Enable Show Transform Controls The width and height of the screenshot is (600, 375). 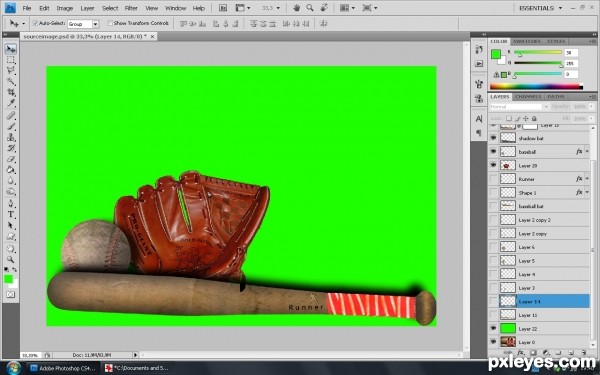pos(110,23)
